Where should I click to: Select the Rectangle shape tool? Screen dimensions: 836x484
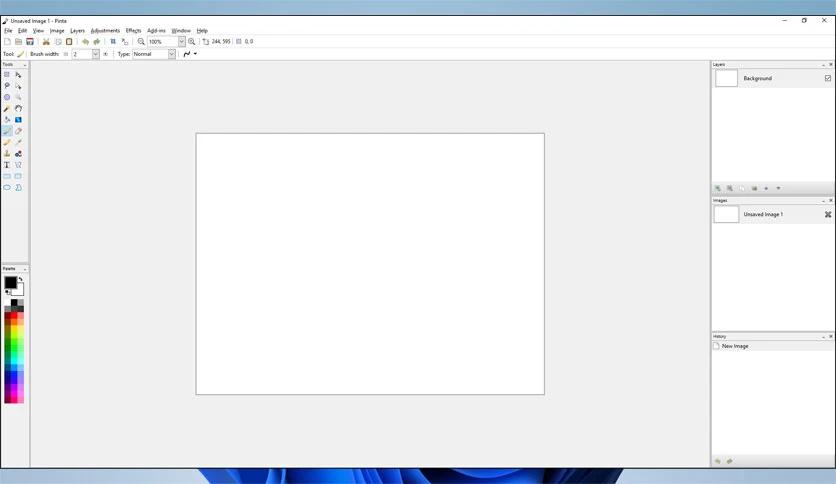(x=7, y=176)
